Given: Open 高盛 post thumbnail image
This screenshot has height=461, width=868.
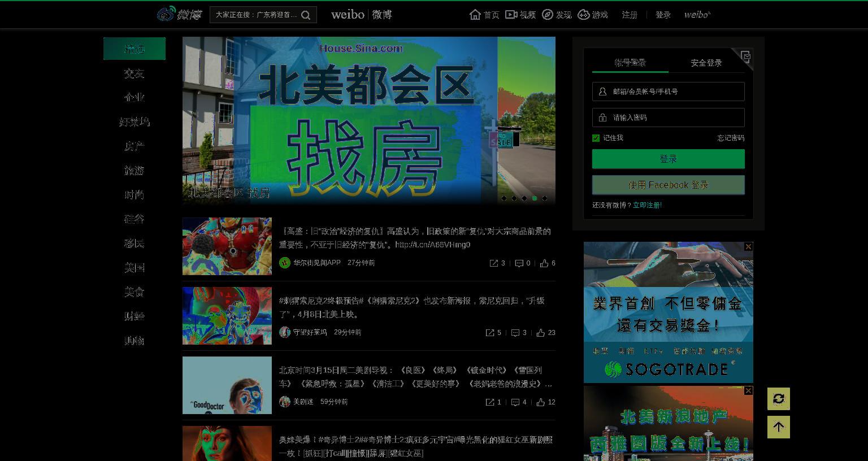Looking at the screenshot, I should [227, 246].
